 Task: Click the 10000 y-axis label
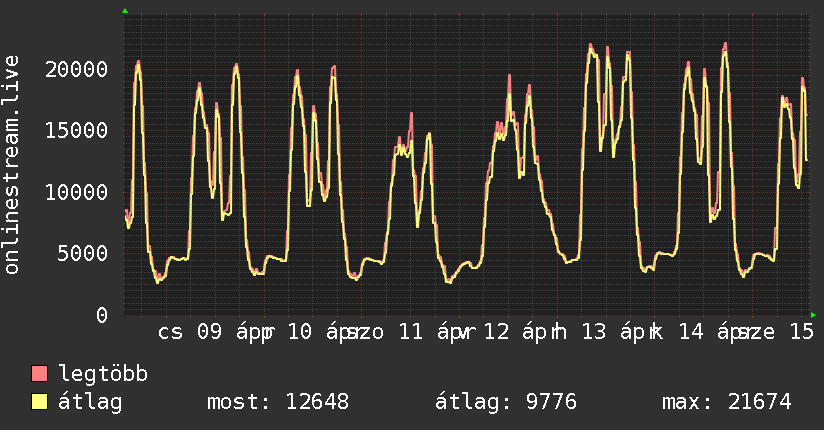[77, 192]
